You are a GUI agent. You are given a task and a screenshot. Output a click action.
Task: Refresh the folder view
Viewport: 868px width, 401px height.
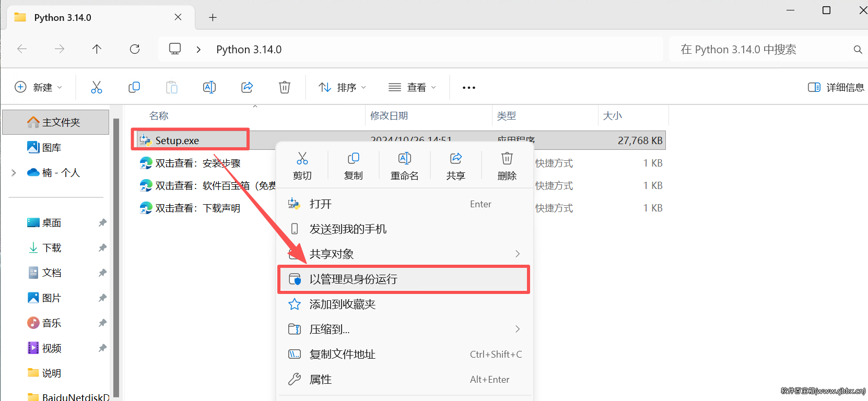(135, 49)
